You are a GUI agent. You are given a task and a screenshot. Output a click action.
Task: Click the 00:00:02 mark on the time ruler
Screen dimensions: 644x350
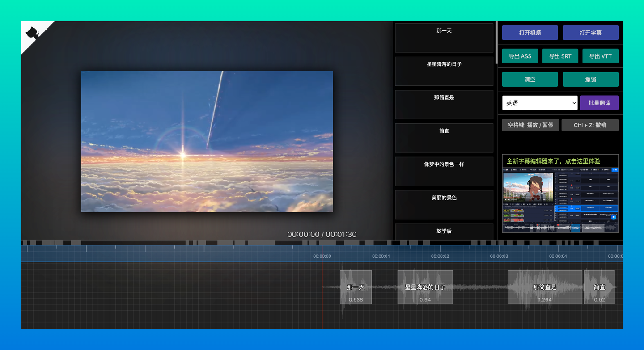click(x=440, y=256)
